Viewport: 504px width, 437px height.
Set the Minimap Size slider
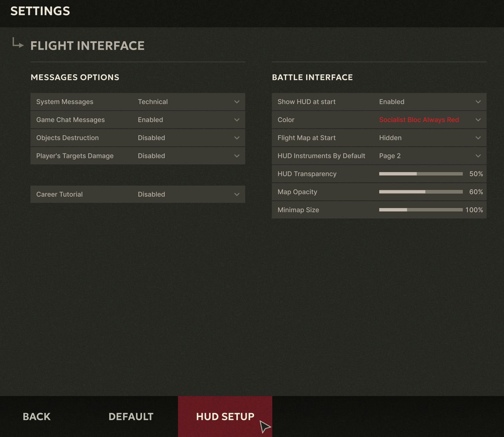click(x=421, y=210)
